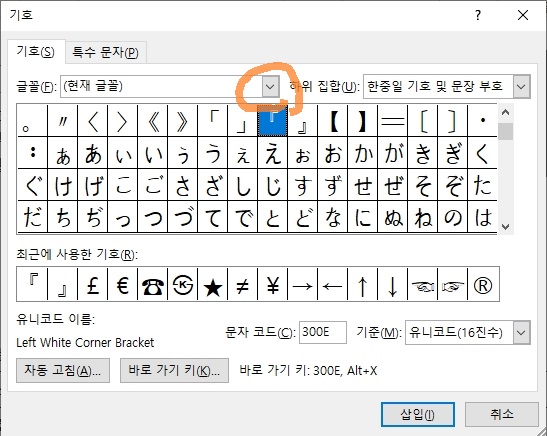Select hiragana ち in the grid
Viewport: 547px width, 436px height.
(x=62, y=217)
